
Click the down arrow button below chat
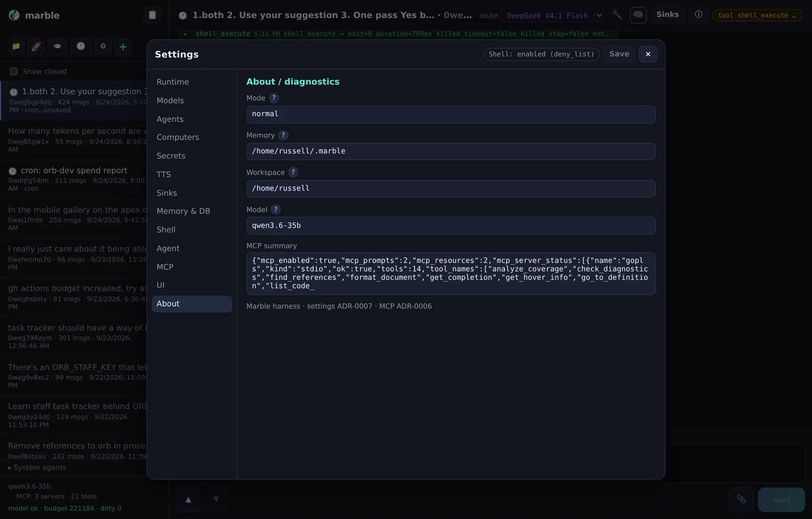tap(216, 500)
